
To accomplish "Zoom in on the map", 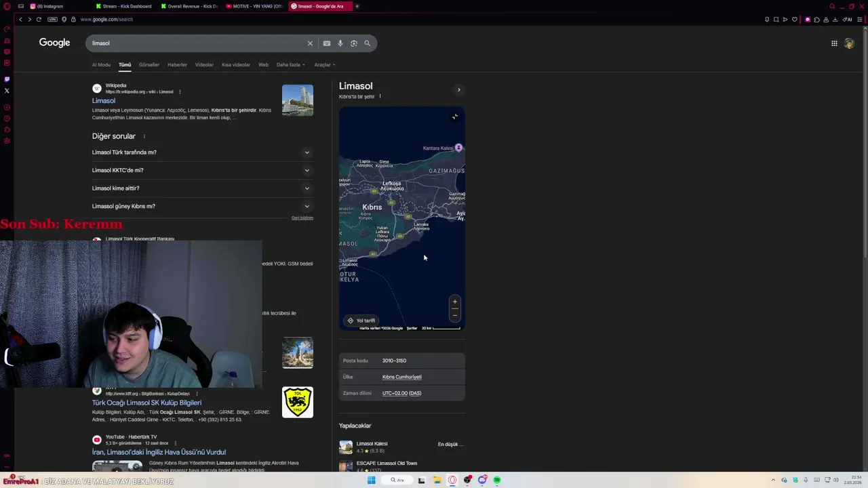I will (x=455, y=302).
